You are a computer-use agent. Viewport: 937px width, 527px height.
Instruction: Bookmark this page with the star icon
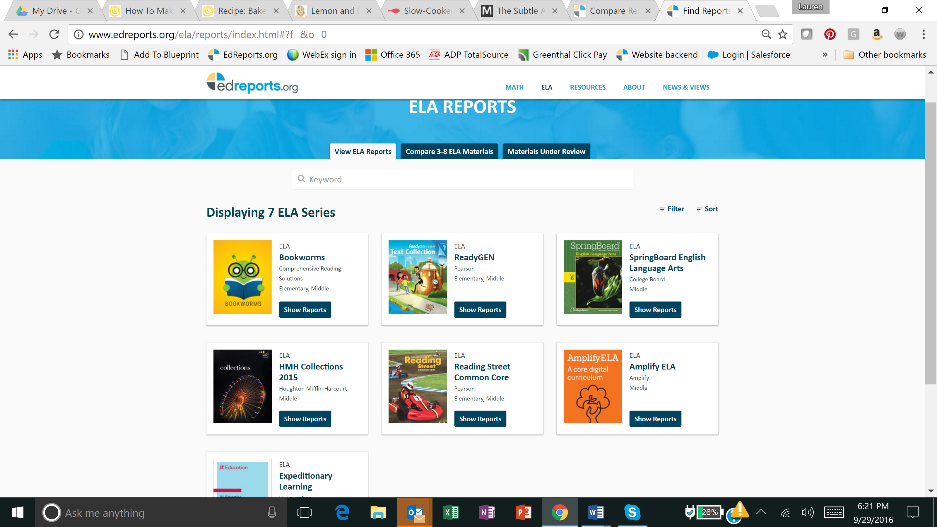(x=783, y=34)
